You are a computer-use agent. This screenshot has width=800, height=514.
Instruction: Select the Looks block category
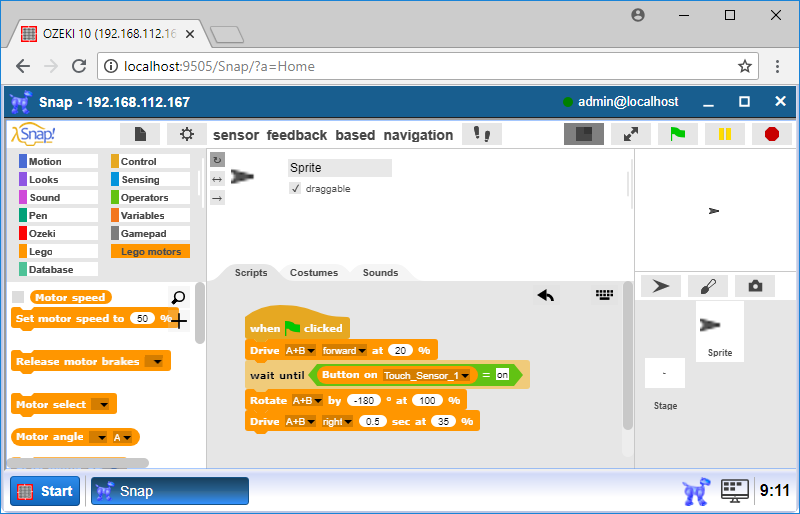(58, 179)
